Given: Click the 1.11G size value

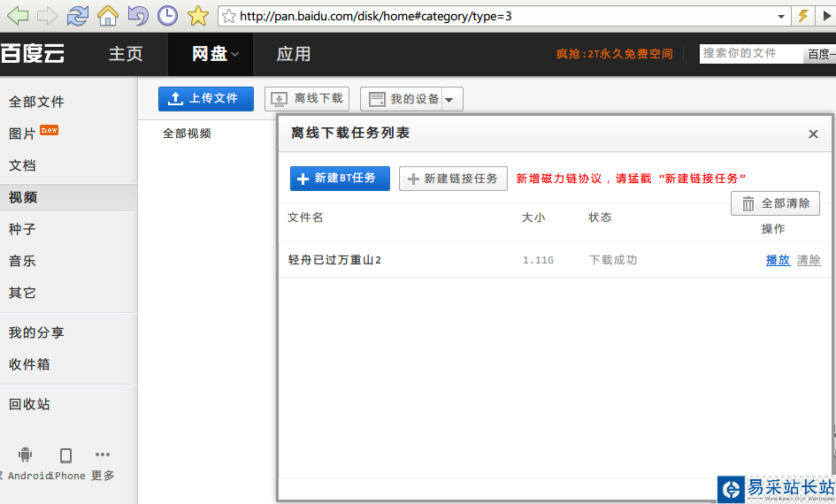Looking at the screenshot, I should tap(538, 260).
